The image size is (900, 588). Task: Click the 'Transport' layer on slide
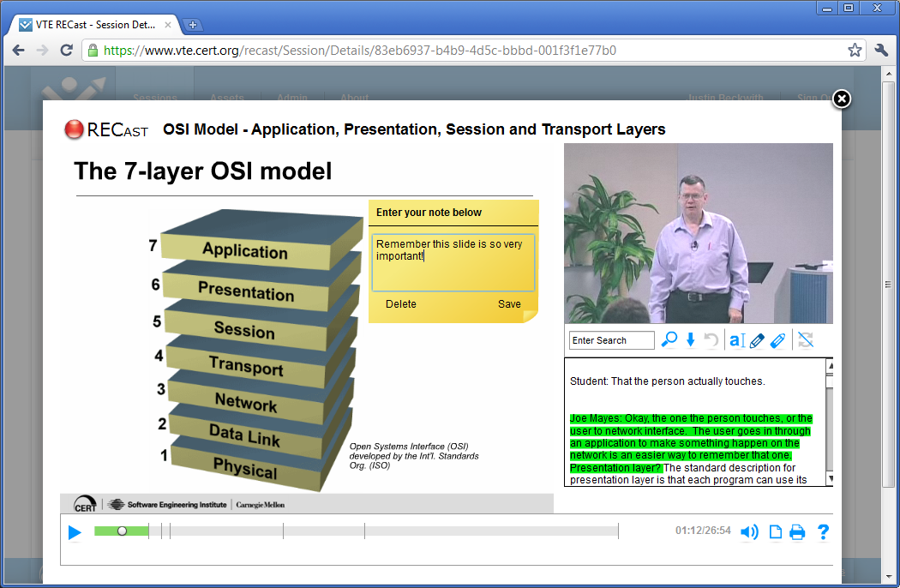point(246,366)
